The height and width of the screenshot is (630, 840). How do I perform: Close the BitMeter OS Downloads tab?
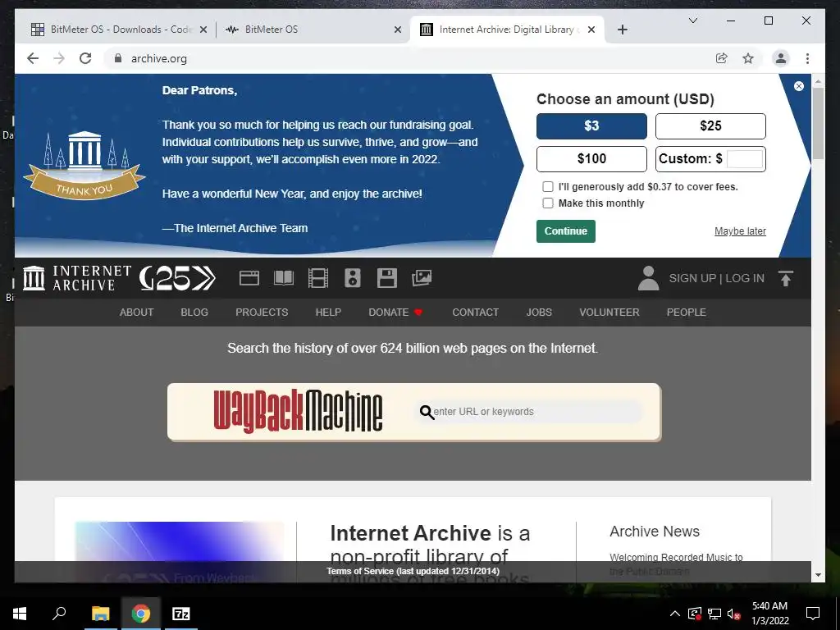pyautogui.click(x=203, y=30)
